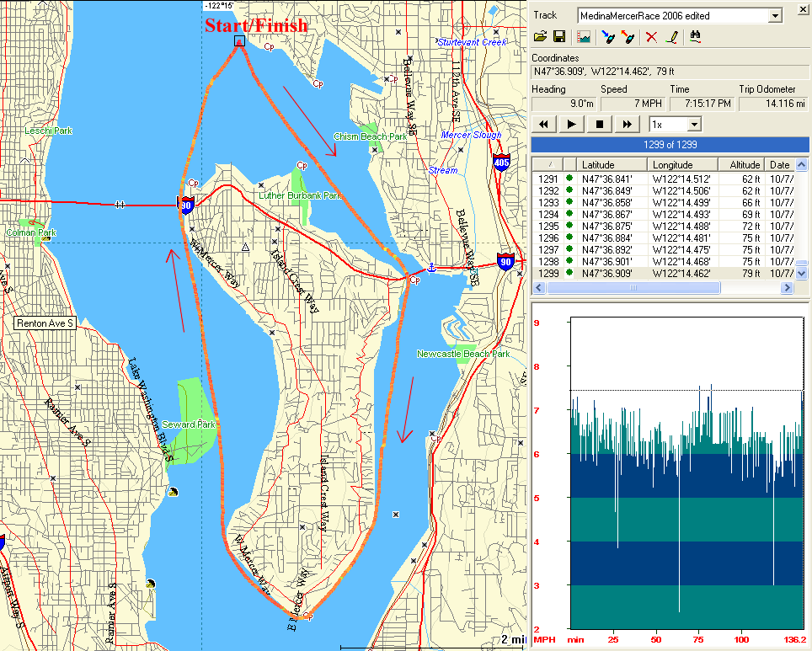Delete the track with the red X icon

[x=651, y=37]
